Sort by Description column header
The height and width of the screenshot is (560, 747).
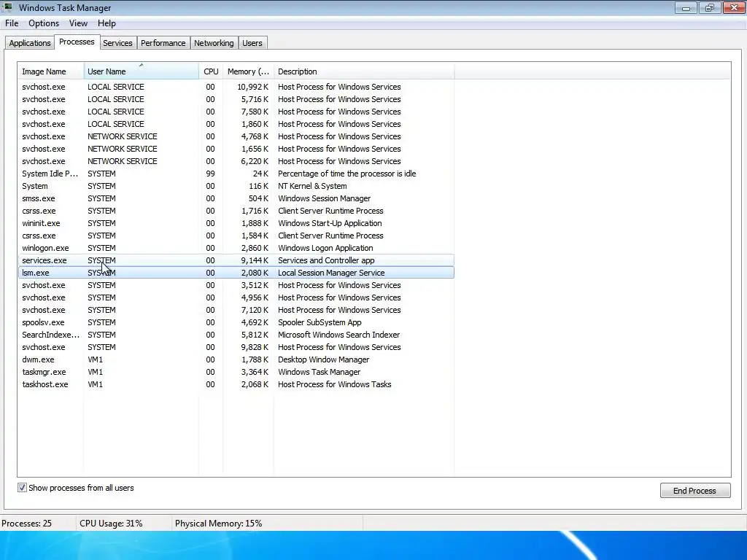364,71
